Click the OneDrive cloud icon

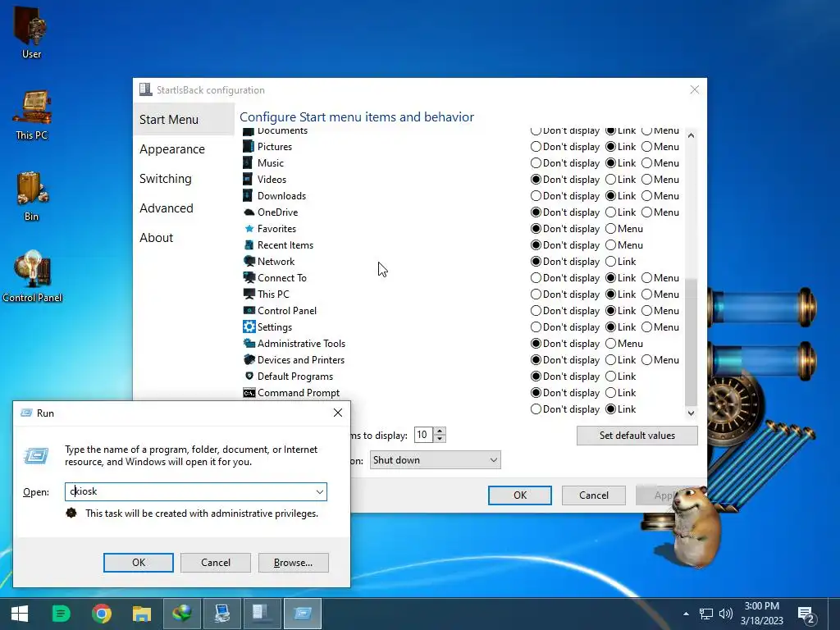click(249, 212)
